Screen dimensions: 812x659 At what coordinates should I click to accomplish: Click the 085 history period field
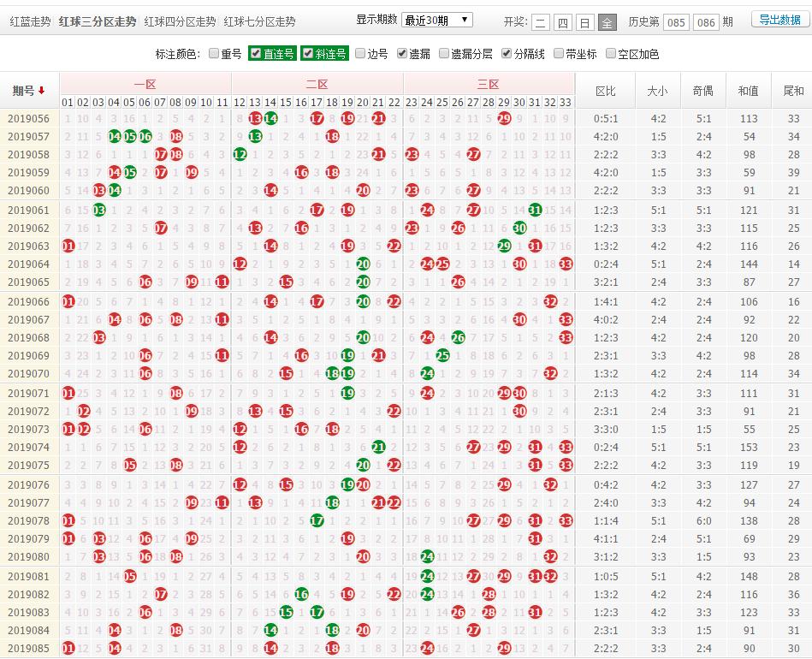tap(676, 22)
